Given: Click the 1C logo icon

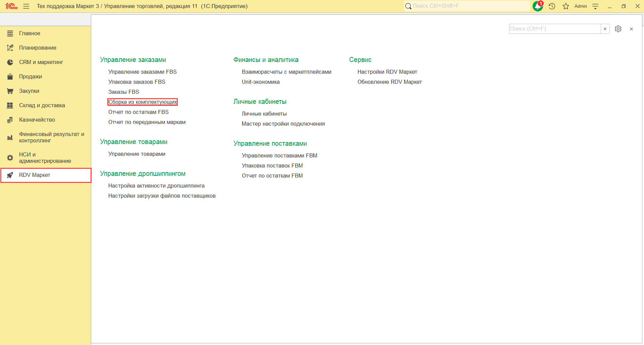Looking at the screenshot, I should click(11, 6).
